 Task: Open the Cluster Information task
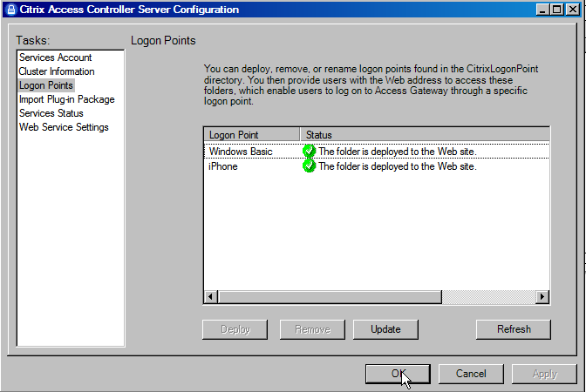57,71
